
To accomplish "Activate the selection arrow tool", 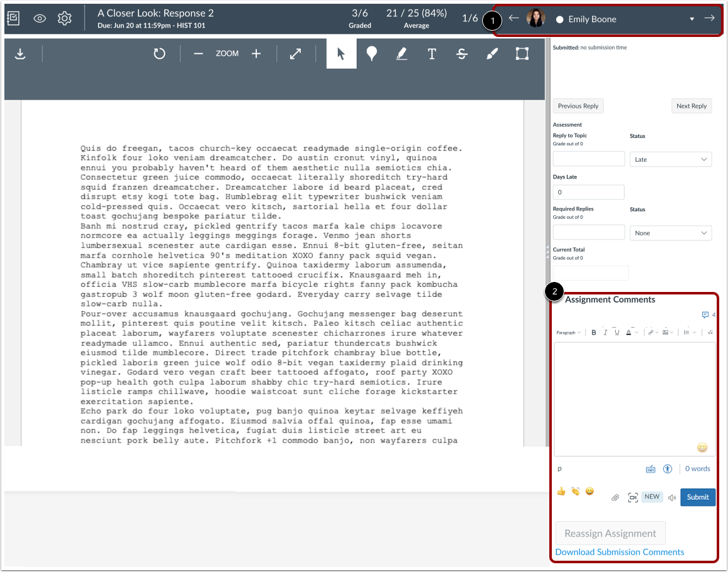I will coord(341,53).
